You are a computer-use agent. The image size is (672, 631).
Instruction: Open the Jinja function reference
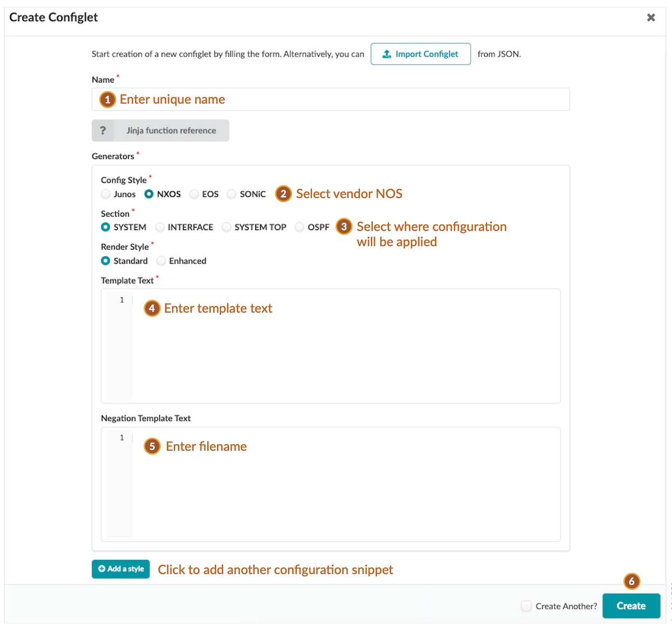171,130
